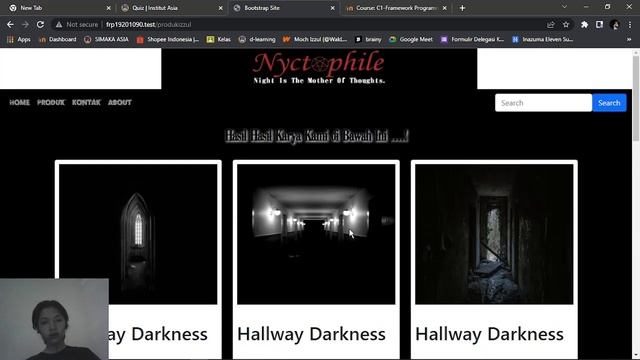Go back using the browser back arrow
Viewport: 640px width, 360px height.
pos(10,24)
